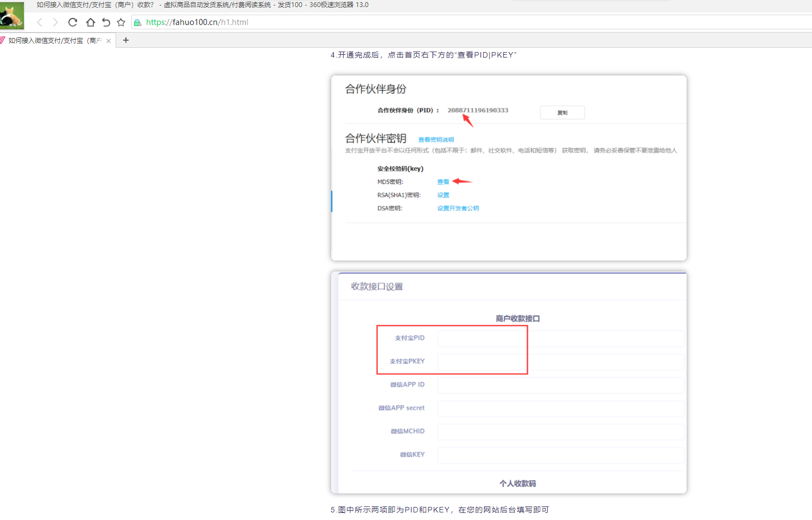This screenshot has height=520, width=812.
Task: Click 设置 link for RSA(SHA1)密钥
Action: [x=443, y=195]
